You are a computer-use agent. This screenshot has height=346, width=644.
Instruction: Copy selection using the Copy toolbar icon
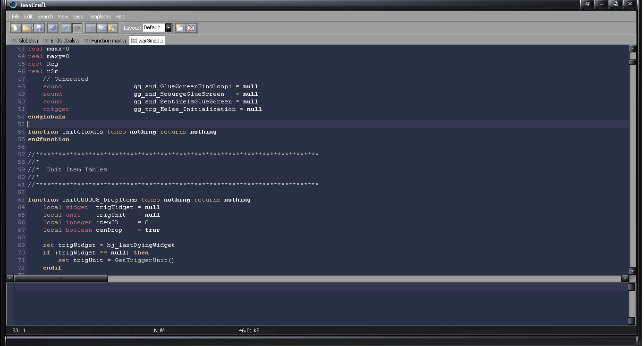(x=102, y=28)
